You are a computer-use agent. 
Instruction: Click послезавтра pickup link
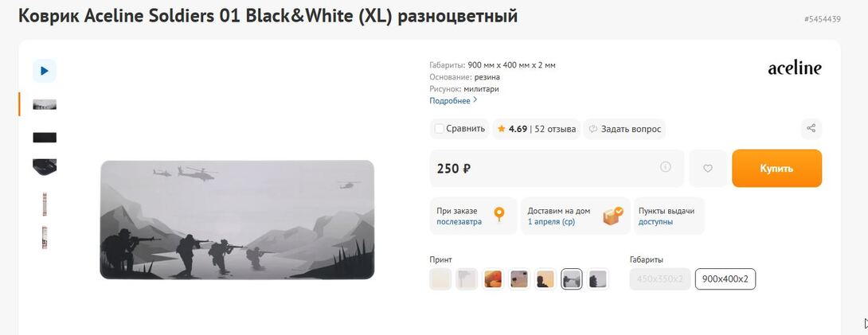[459, 222]
